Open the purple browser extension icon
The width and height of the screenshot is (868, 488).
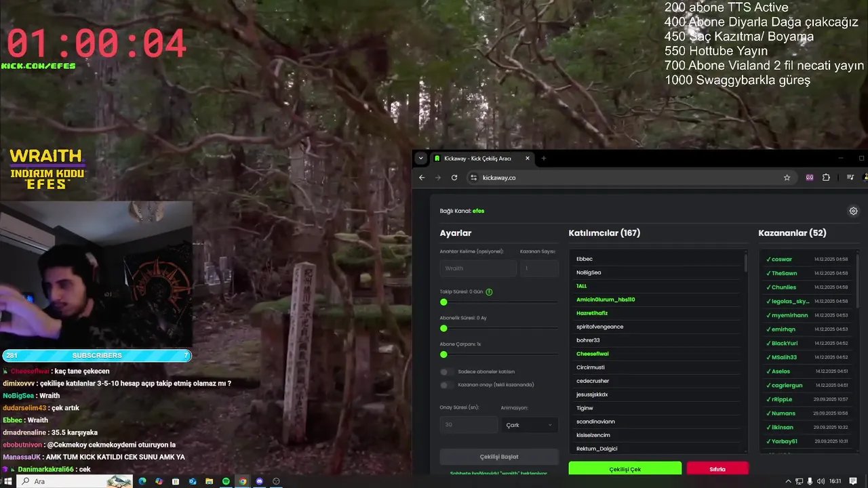(810, 178)
